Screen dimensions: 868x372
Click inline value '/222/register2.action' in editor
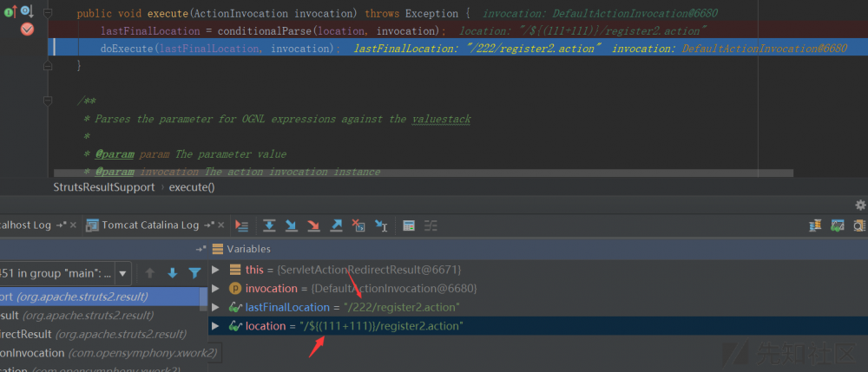(534, 49)
